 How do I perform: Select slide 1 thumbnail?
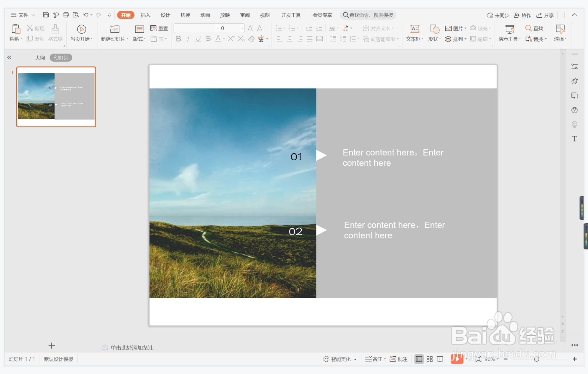56,97
